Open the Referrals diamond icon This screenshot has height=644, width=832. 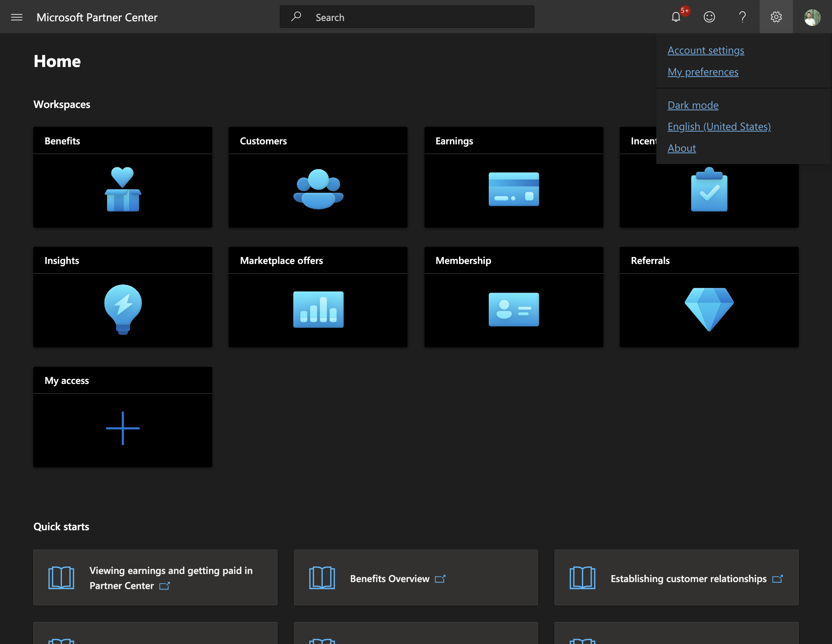pyautogui.click(x=709, y=309)
